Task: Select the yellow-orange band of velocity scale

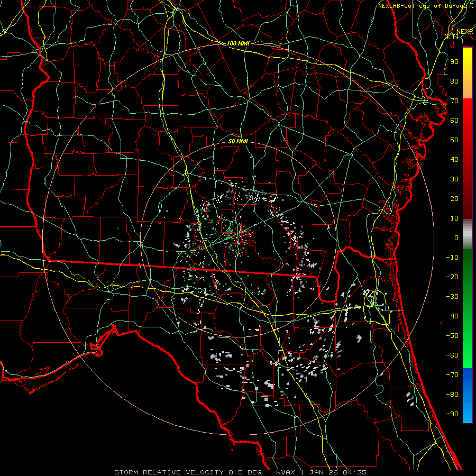Action: click(x=467, y=73)
